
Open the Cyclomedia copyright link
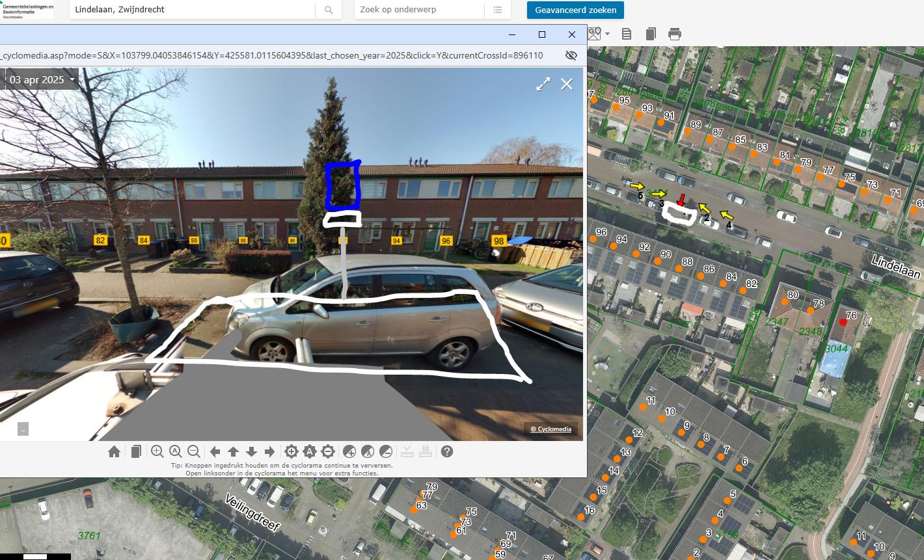[550, 429]
